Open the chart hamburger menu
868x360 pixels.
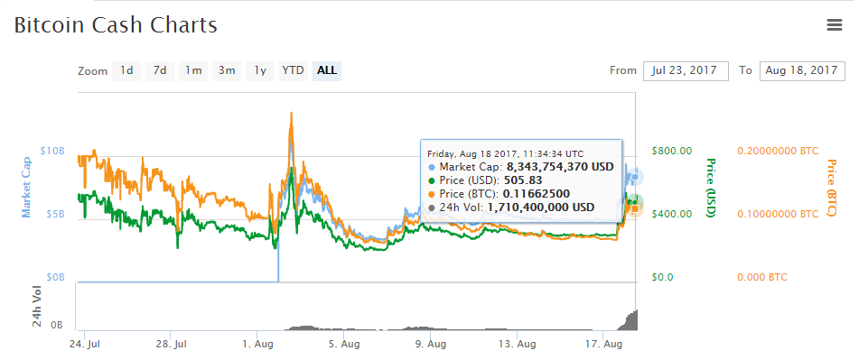pyautogui.click(x=835, y=25)
